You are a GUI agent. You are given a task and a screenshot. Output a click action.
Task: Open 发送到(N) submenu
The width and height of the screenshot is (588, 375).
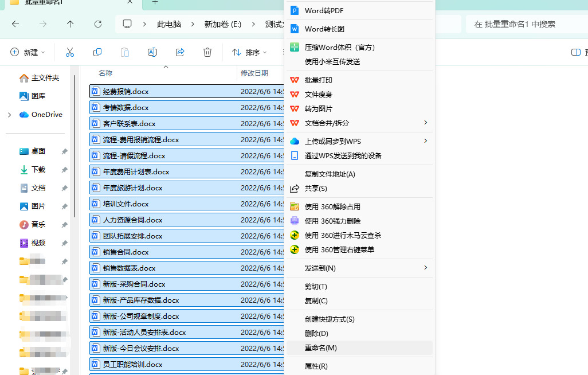[x=360, y=268]
